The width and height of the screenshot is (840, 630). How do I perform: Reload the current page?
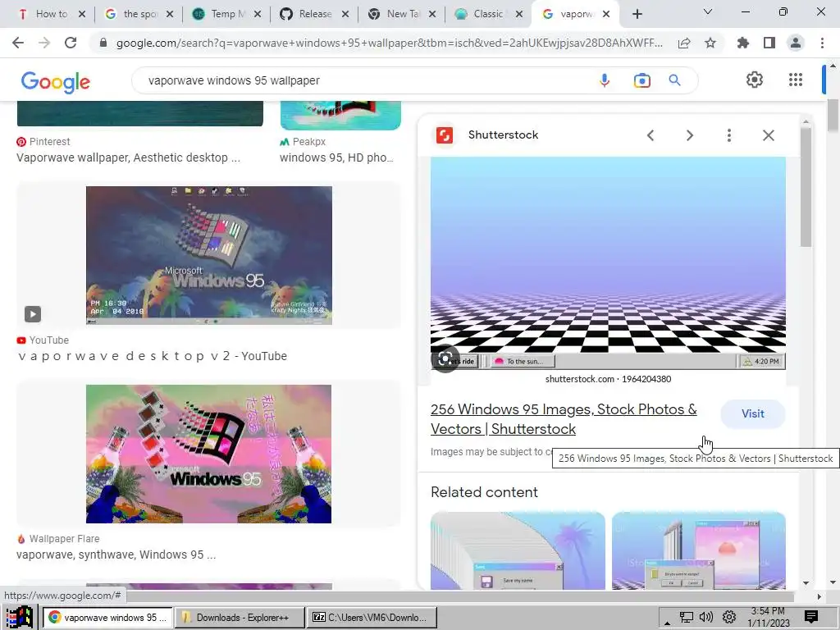tap(71, 43)
